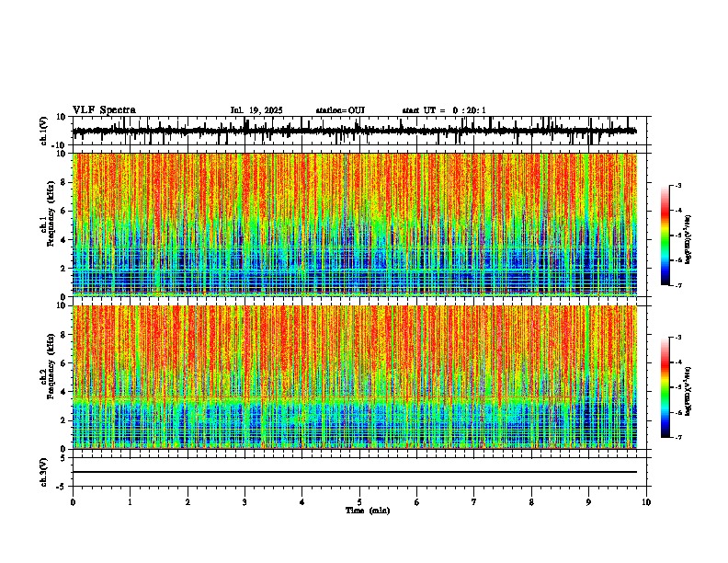The height and width of the screenshot is (563, 728).
Task: Click inside the ch.2 spectrogram panel
Action: click(355, 377)
